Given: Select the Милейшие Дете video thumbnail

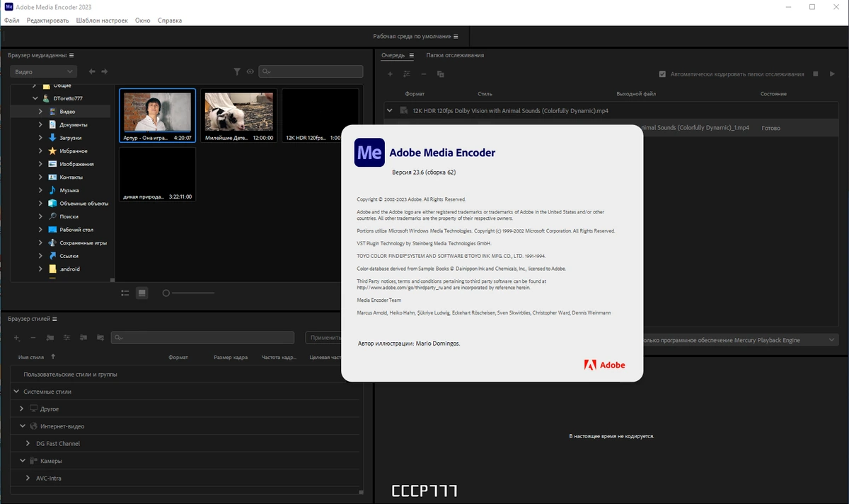Looking at the screenshot, I should pos(238,117).
